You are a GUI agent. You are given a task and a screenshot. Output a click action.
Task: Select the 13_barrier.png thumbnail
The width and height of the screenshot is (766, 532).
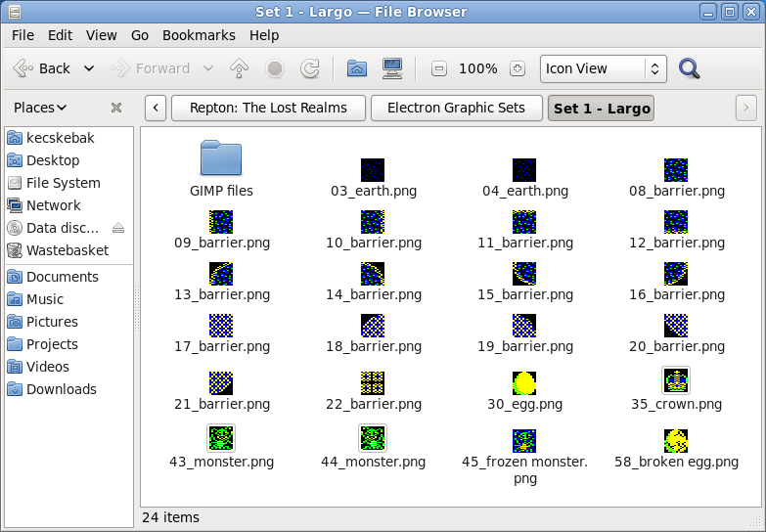coord(221,274)
